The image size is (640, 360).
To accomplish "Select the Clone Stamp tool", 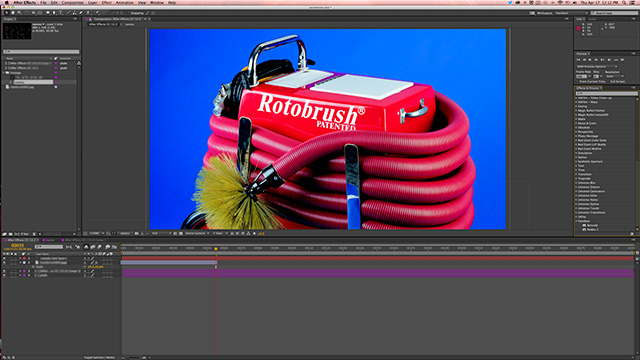I will (x=74, y=13).
